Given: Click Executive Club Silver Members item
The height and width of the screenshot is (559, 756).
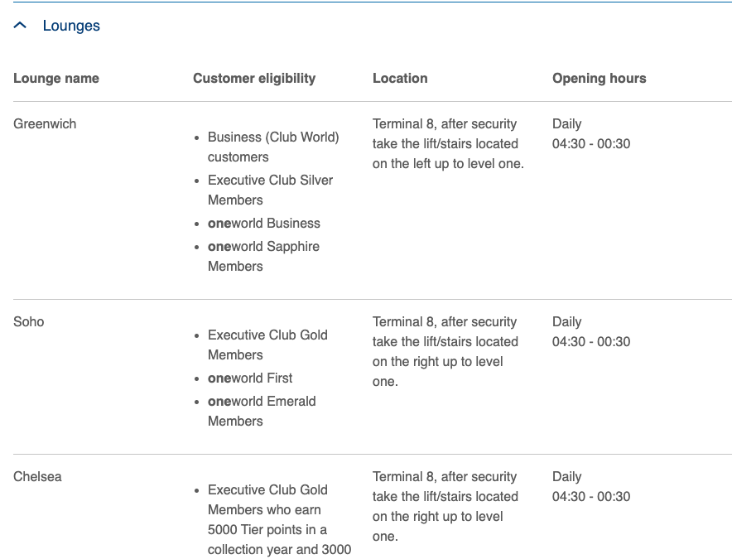Looking at the screenshot, I should click(271, 190).
